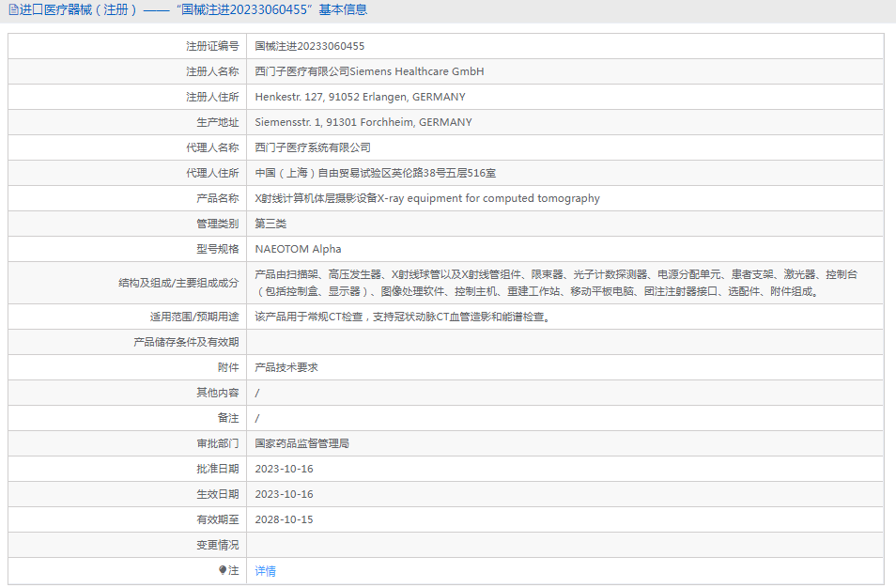Select address Henkestr. 127, 91052 Erlangen
896x588 pixels.
(360, 97)
